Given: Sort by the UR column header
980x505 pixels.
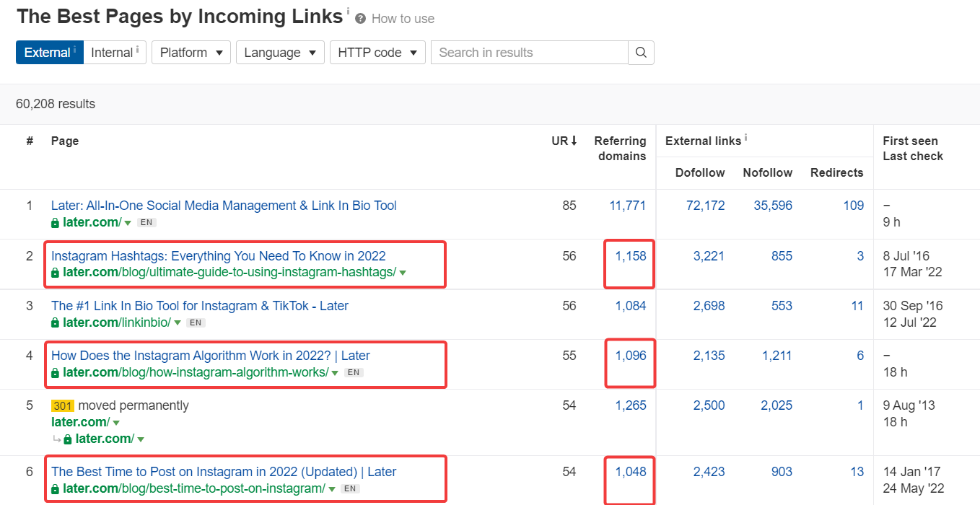Looking at the screenshot, I should 564,141.
